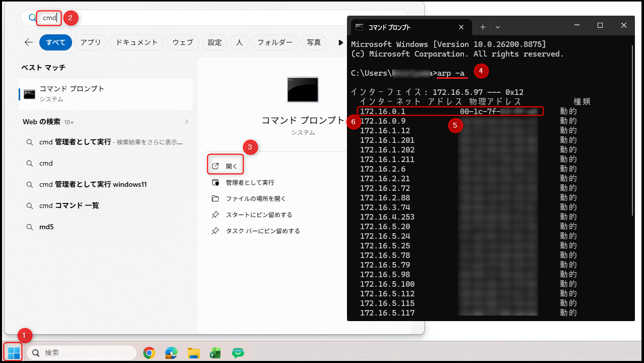Click 管理者として実行 option
This screenshot has height=363, width=644.
click(x=243, y=182)
